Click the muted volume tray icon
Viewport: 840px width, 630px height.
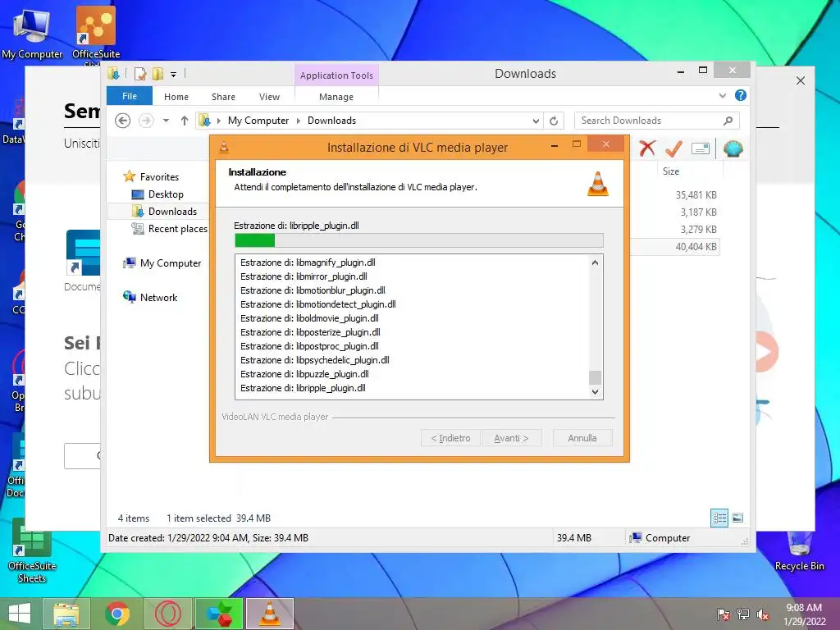coord(763,614)
